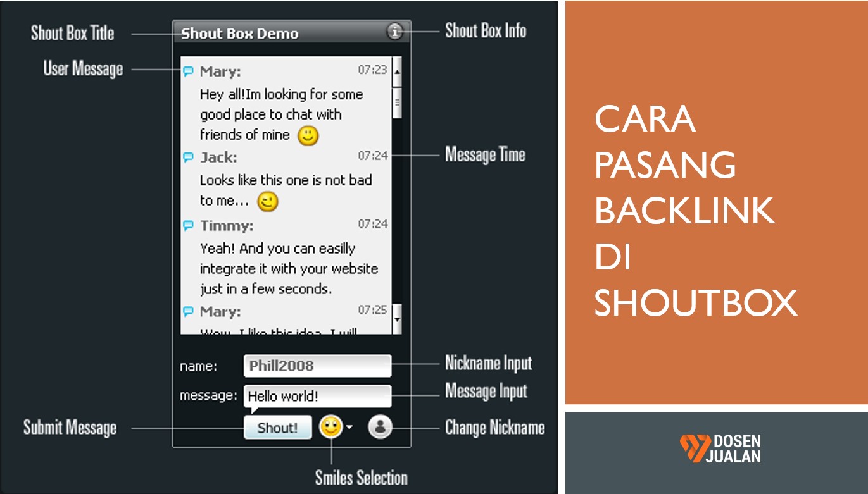
Task: Expand the dropdown arrow next to smiley
Action: [x=349, y=428]
